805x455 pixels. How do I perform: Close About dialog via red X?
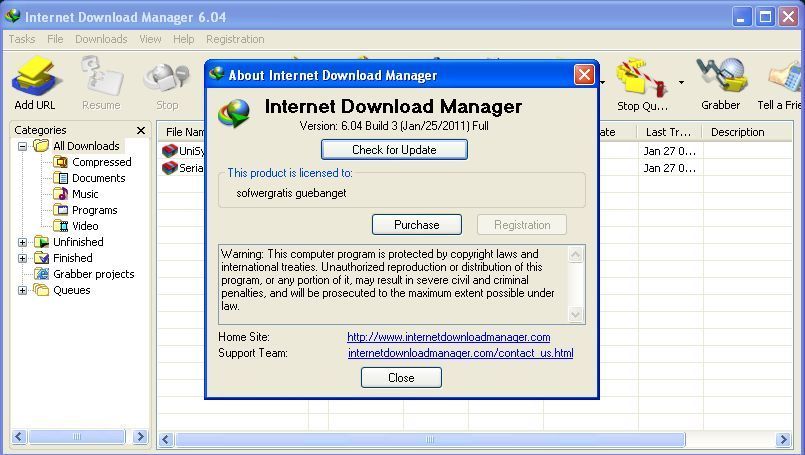[x=584, y=75]
